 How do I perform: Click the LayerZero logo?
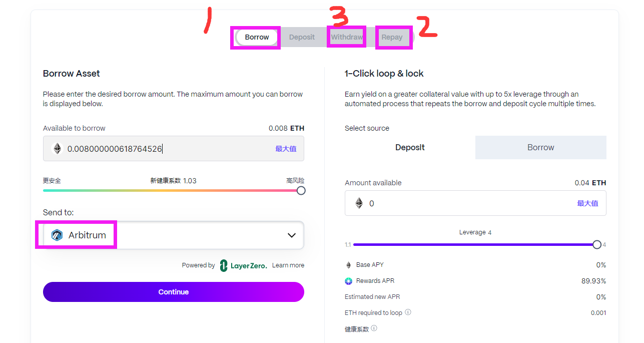[x=243, y=265]
